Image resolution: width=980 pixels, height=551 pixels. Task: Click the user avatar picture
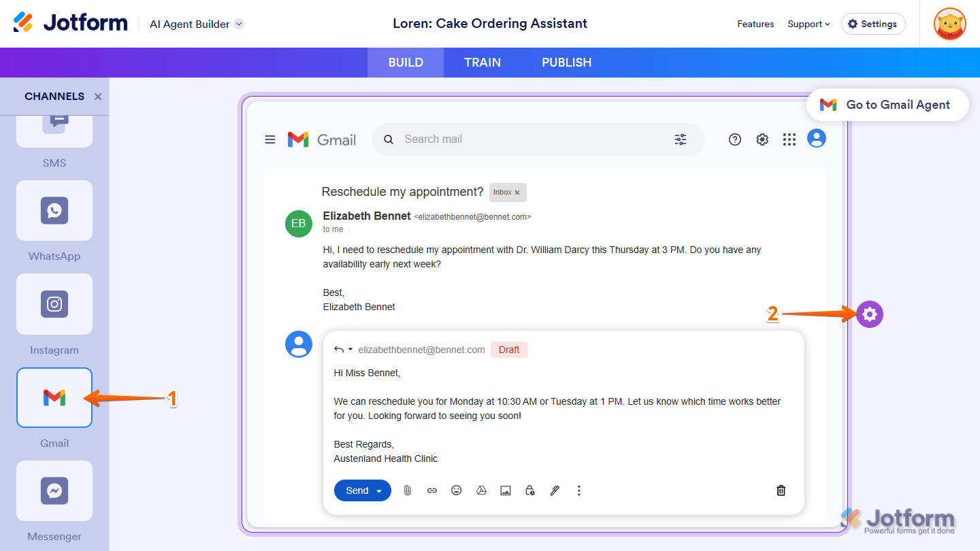pos(950,24)
